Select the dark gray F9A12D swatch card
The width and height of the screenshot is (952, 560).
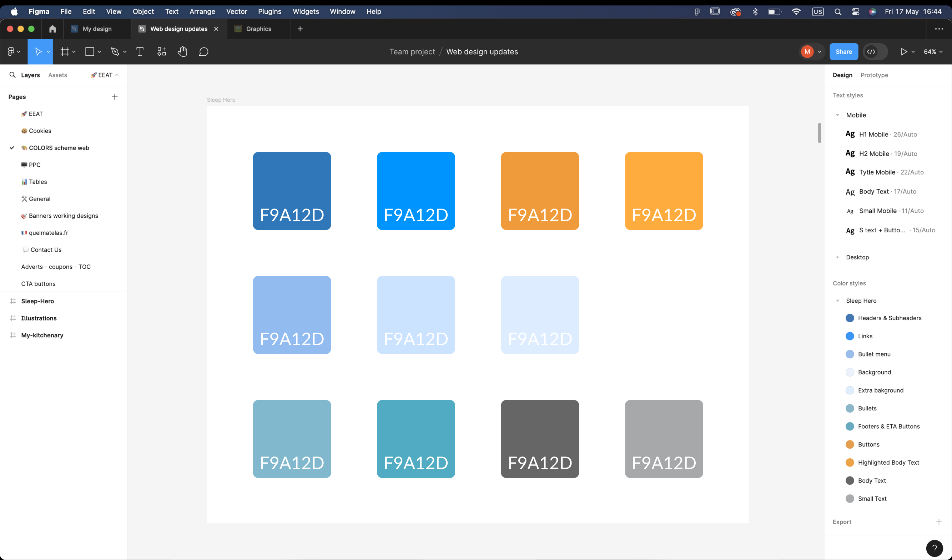pyautogui.click(x=540, y=439)
